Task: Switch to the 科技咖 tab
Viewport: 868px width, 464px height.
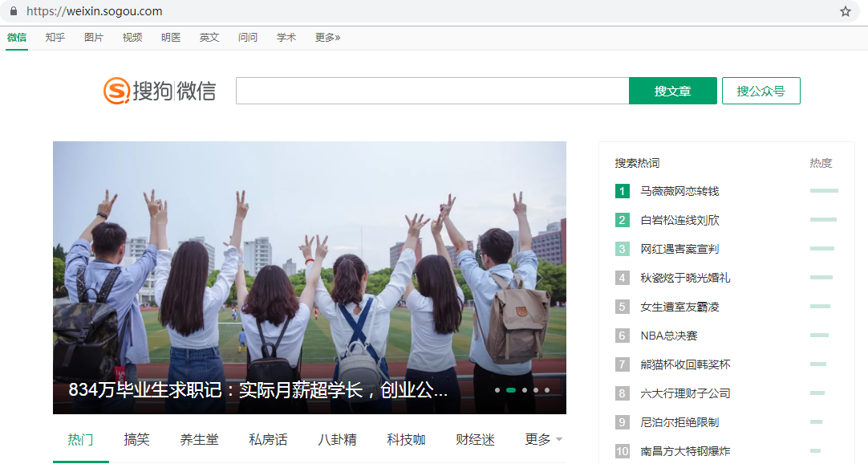Action: 406,440
